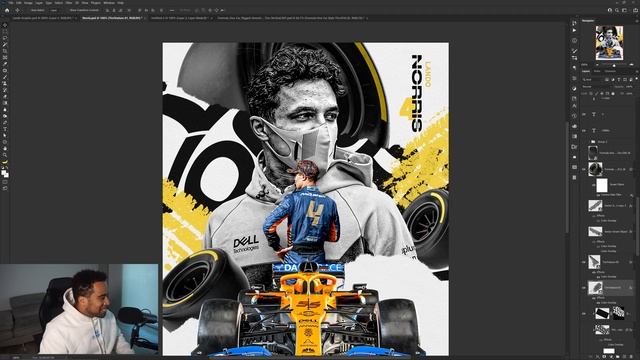Screen dimensions: 640x360
Task: Open the Image menu
Action: click(x=29, y=3)
